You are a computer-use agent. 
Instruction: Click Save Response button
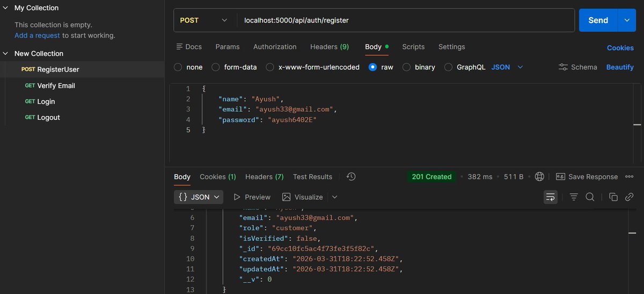(x=587, y=176)
